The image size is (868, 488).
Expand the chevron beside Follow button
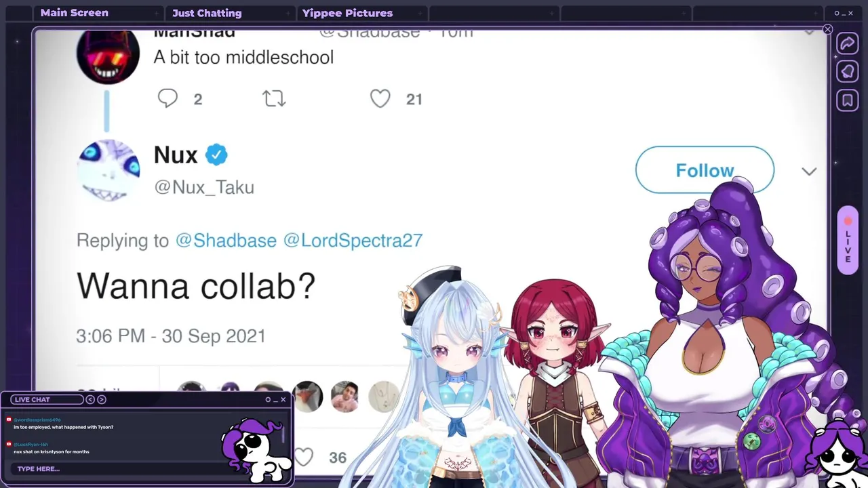809,171
